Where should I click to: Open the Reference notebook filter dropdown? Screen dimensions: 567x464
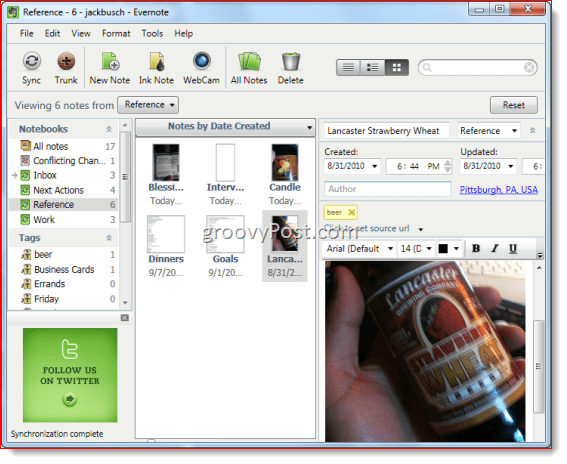click(148, 105)
